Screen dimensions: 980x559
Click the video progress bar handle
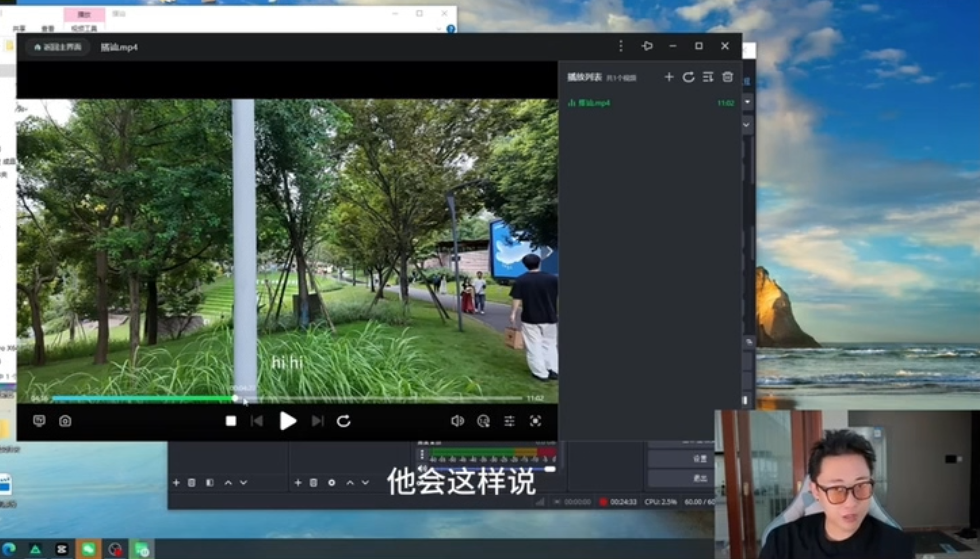235,398
